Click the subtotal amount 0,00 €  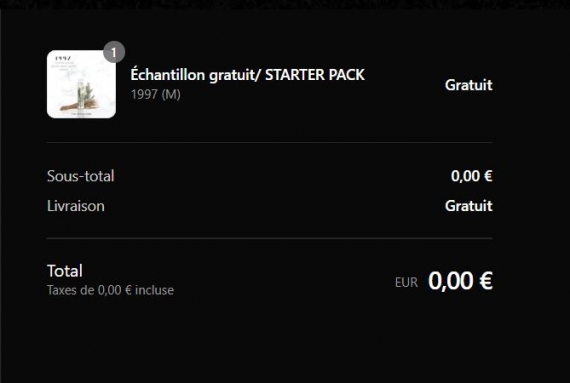click(471, 176)
